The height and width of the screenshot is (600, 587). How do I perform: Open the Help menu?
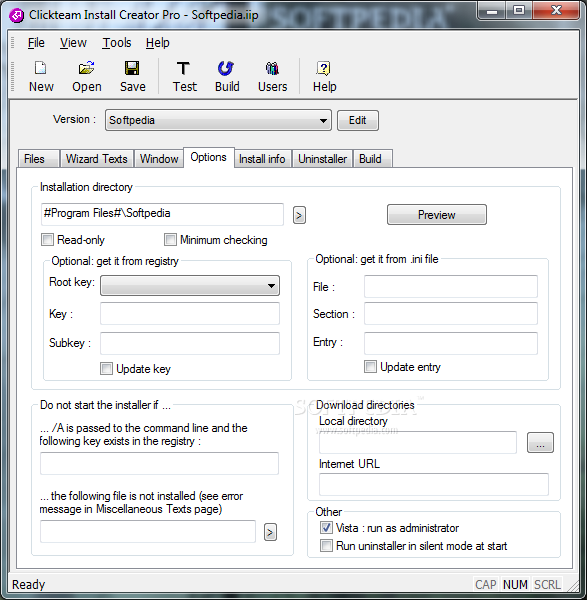[157, 43]
